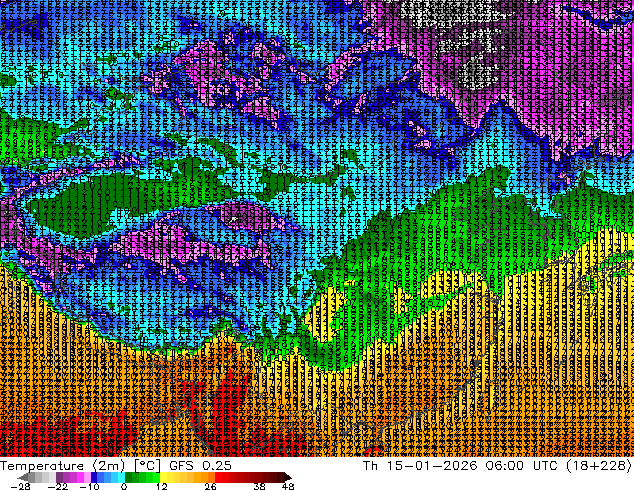Select the dark blue legend swatch above -10
Image resolution: width=634 pixels, height=490 pixels.
pyautogui.click(x=94, y=477)
